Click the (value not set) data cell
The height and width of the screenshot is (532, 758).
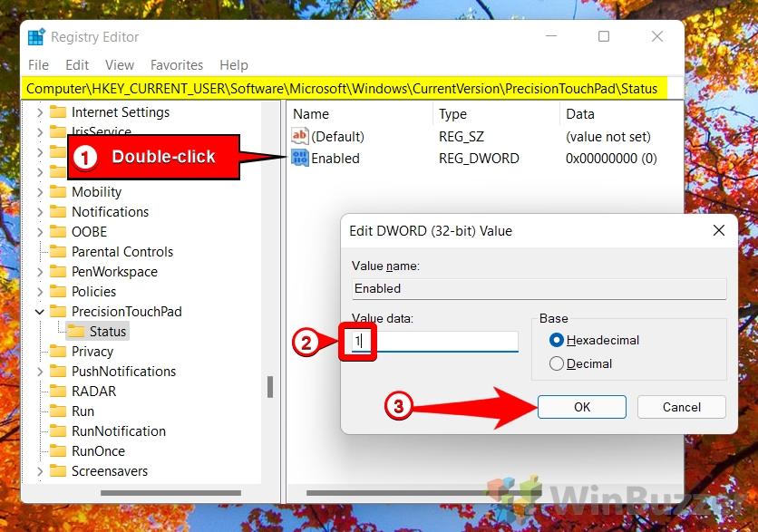point(608,137)
